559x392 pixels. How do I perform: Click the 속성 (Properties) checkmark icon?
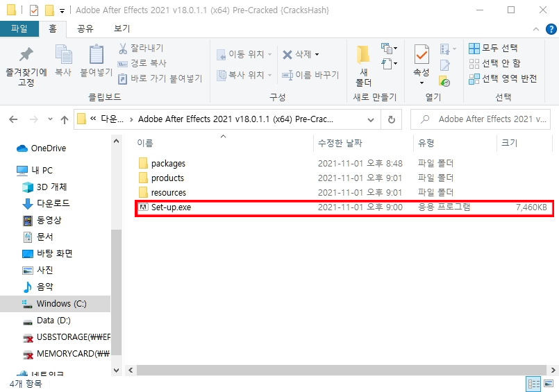point(422,55)
